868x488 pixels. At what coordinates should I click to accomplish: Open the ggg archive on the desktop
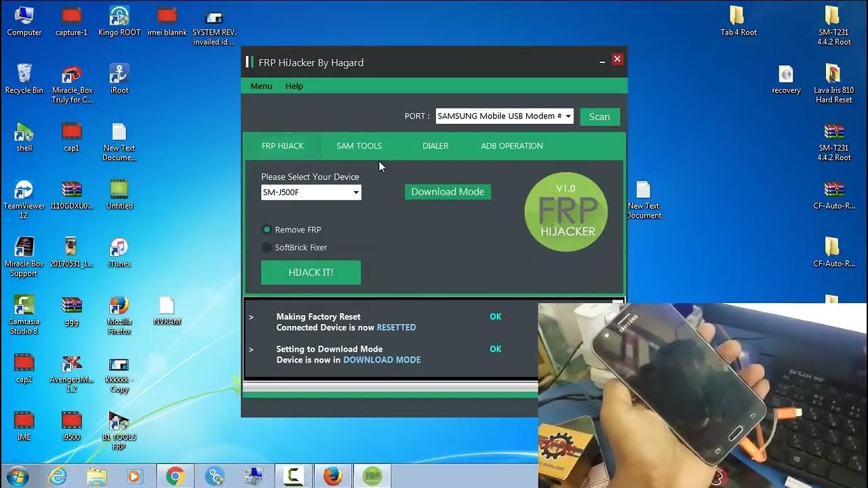[71, 310]
